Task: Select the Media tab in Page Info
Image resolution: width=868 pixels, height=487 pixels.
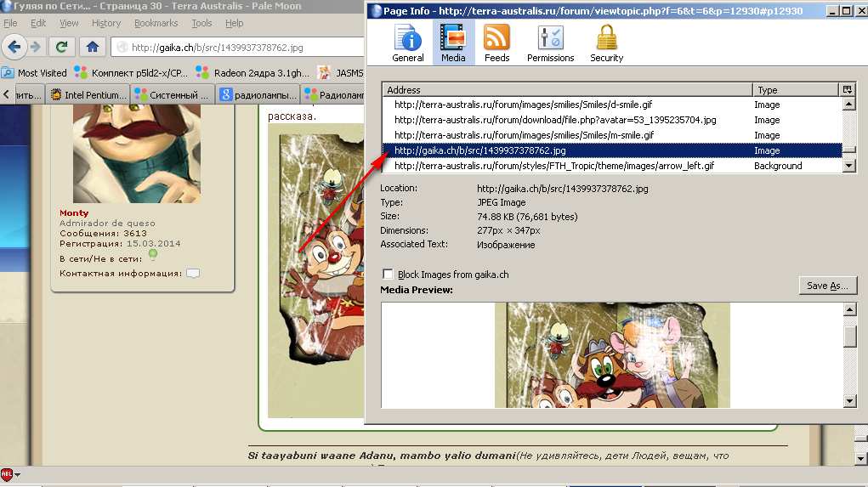Action: point(453,43)
